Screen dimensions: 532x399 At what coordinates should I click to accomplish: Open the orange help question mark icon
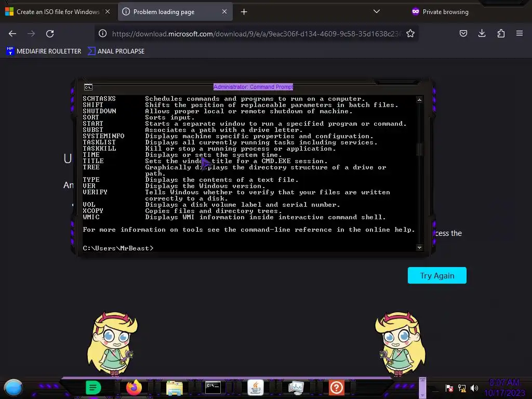point(337,388)
